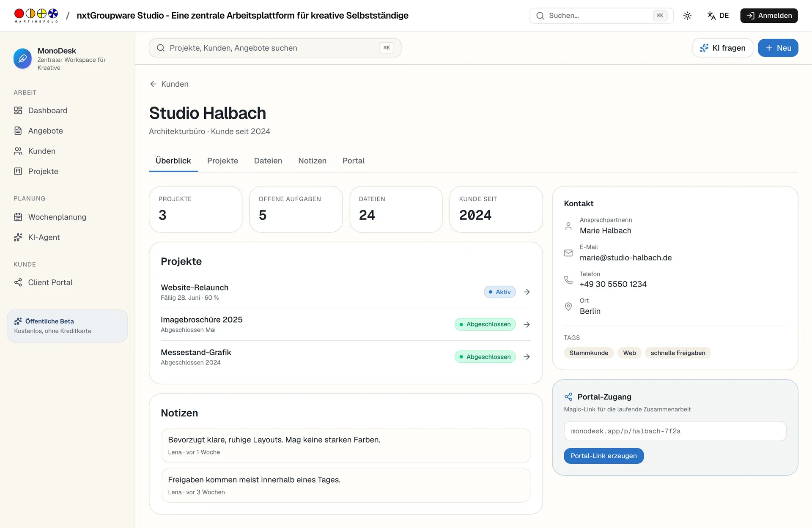
Task: Click the email marie@studio-halbach.de
Action: click(x=625, y=257)
